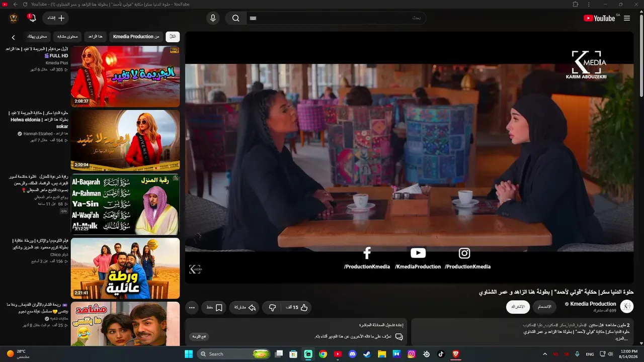Open Kmedia Production channel avatar

pos(627,307)
